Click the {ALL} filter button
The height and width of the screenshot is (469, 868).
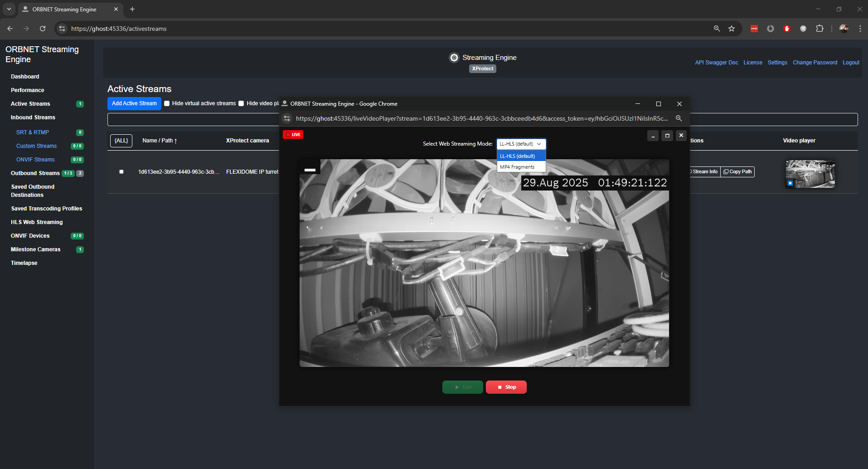[121, 141]
